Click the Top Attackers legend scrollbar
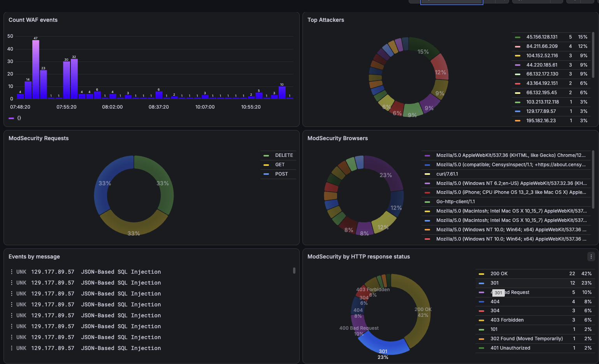Screen dimensions: 599x364 (x=593, y=55)
